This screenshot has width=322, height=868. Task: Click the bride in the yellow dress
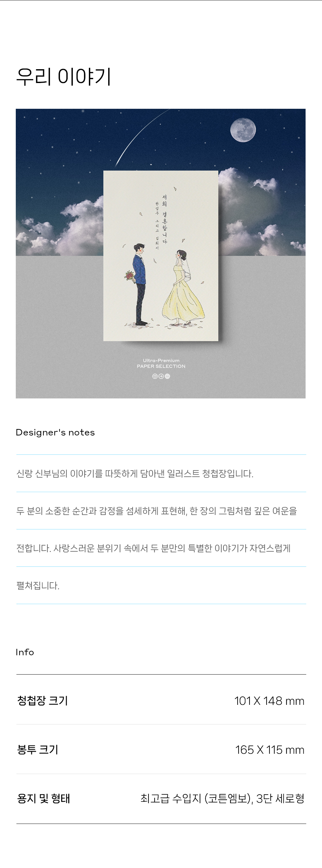(x=183, y=288)
